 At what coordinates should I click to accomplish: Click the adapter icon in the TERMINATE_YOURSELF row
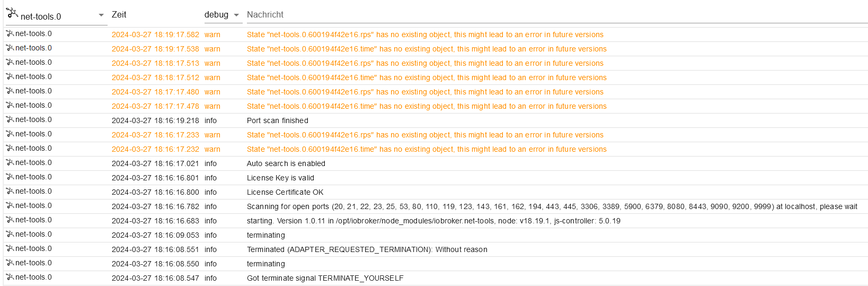coord(10,277)
